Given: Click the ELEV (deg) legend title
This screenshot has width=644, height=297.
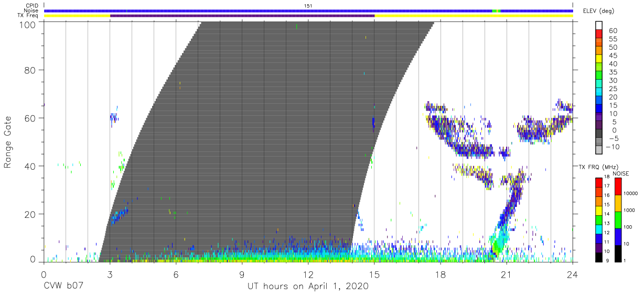Looking at the screenshot, I should [x=598, y=11].
